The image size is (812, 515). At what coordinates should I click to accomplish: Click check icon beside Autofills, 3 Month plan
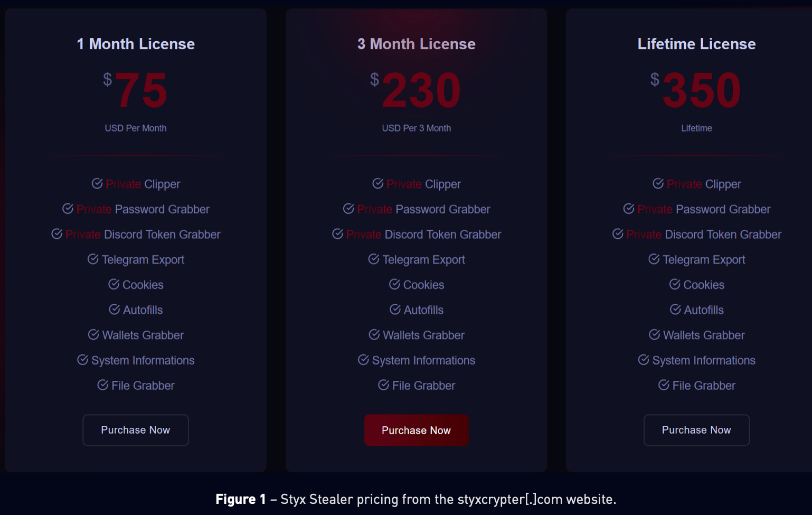pyautogui.click(x=395, y=309)
